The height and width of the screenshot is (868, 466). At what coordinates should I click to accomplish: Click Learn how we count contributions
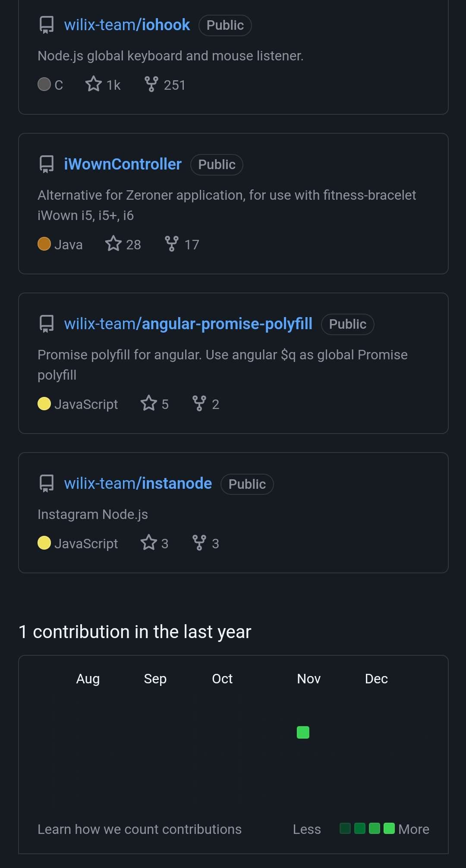(139, 829)
